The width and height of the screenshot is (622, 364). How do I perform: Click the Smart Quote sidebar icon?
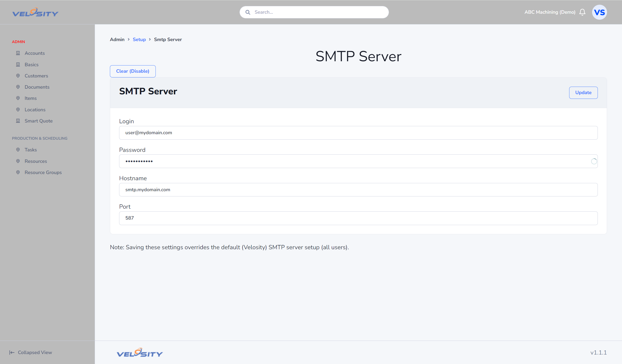(17, 121)
